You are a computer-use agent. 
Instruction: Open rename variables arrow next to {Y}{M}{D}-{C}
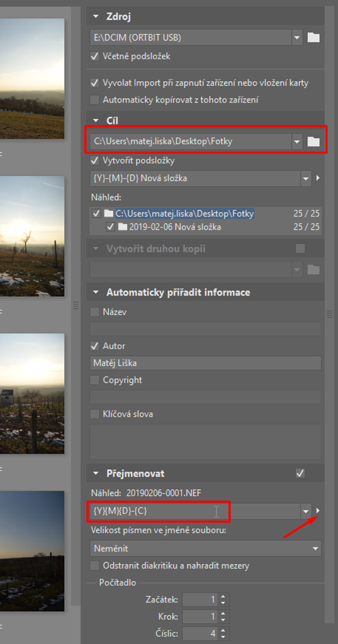coord(317,511)
